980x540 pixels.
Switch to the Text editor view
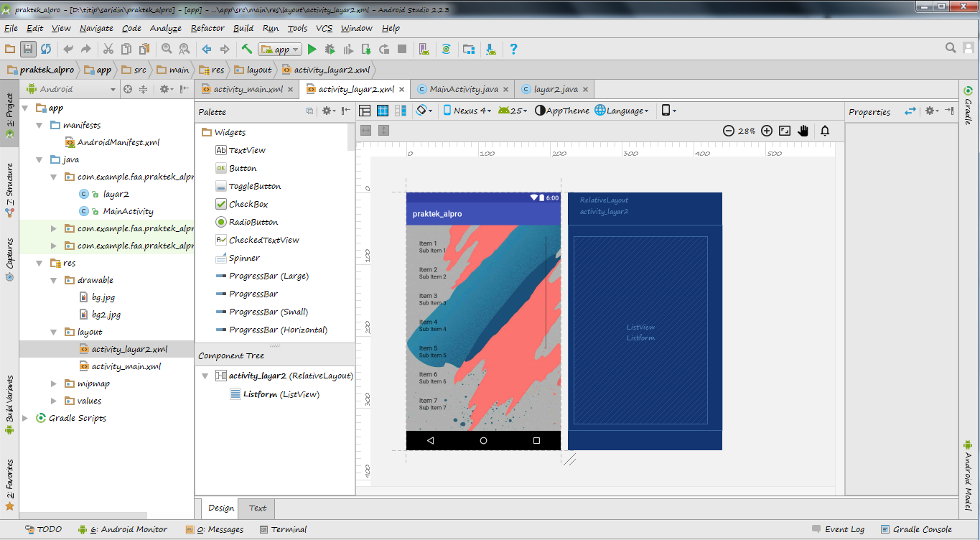point(256,508)
